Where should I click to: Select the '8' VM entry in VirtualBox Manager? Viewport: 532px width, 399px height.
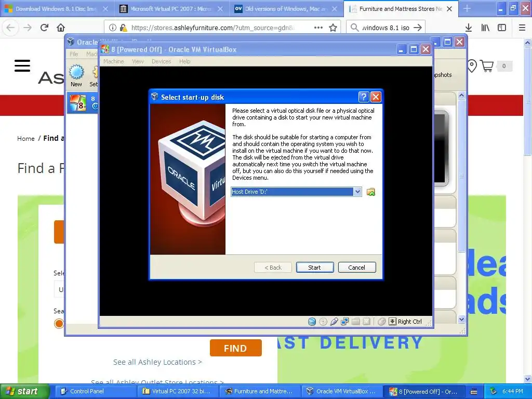pos(83,103)
